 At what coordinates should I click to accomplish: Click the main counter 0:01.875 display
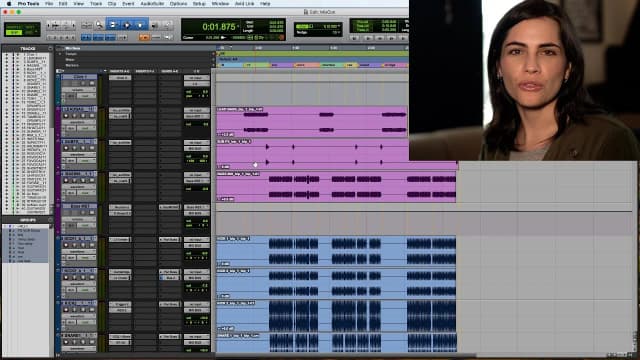point(219,27)
